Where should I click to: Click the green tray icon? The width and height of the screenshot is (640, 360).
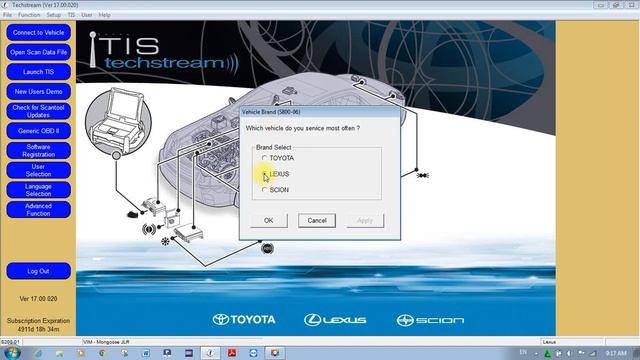pos(547,353)
